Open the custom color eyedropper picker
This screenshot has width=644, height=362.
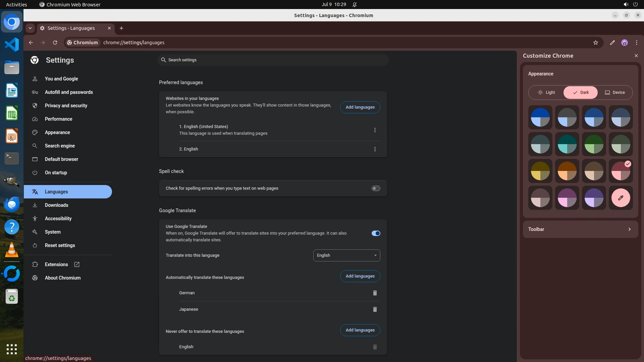click(x=621, y=198)
